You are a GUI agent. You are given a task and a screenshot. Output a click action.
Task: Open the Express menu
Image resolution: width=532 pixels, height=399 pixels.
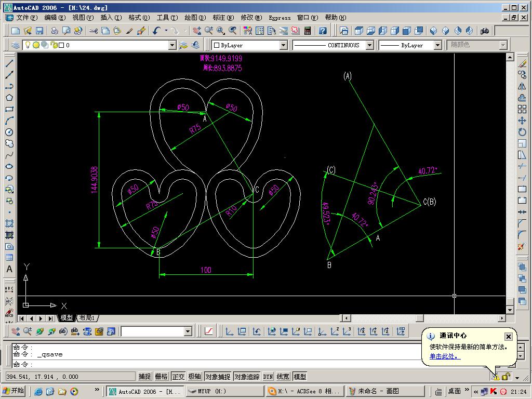[x=280, y=18]
